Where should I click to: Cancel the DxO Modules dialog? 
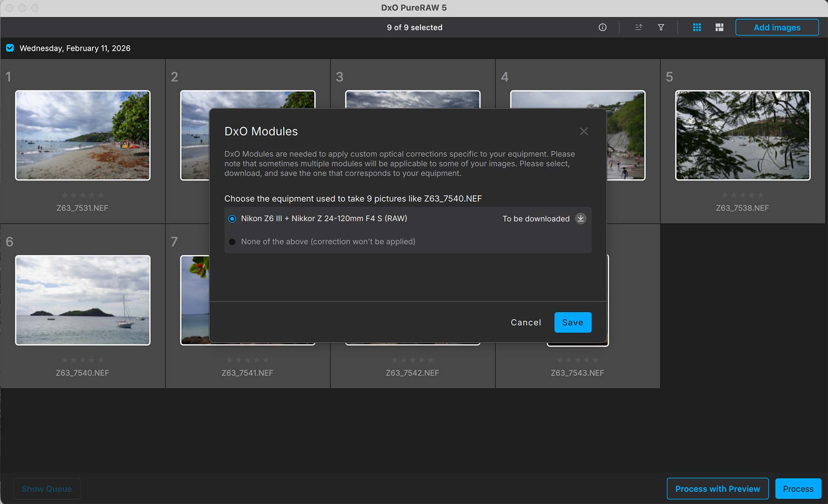coord(526,322)
